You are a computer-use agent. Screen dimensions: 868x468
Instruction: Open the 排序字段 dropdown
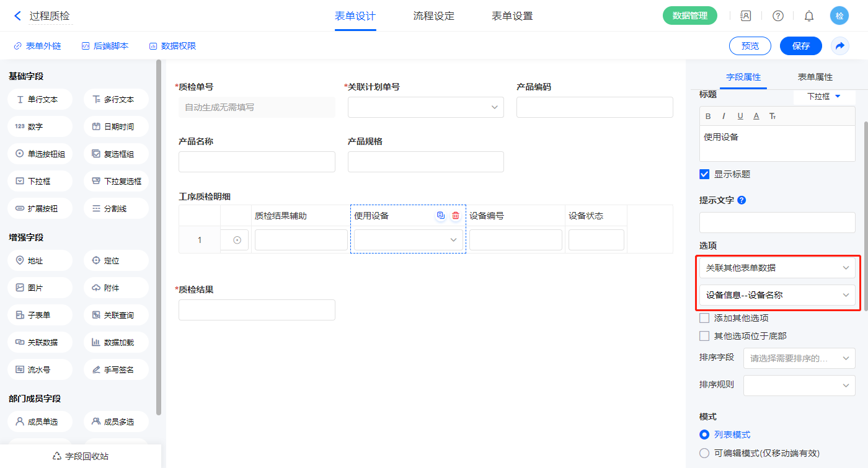coord(799,358)
